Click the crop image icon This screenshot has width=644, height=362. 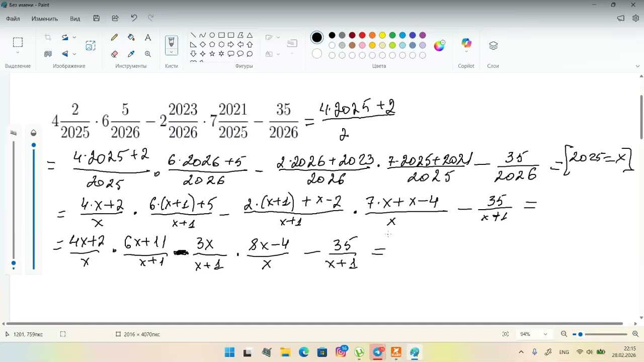pyautogui.click(x=48, y=37)
